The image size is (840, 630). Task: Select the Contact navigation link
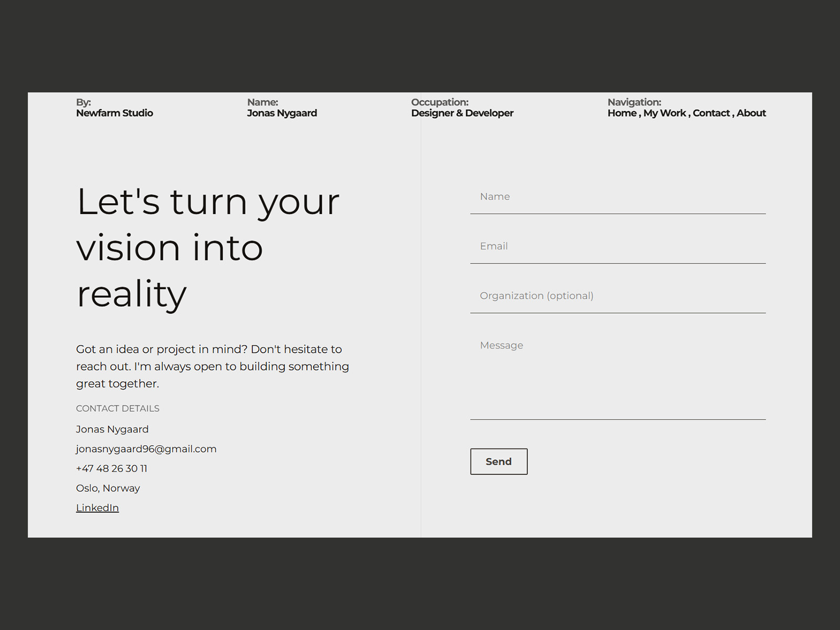click(711, 113)
